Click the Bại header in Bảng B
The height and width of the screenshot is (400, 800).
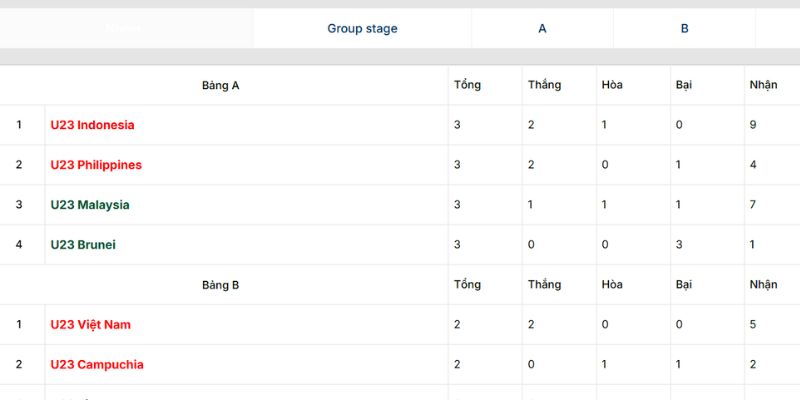pos(684,285)
